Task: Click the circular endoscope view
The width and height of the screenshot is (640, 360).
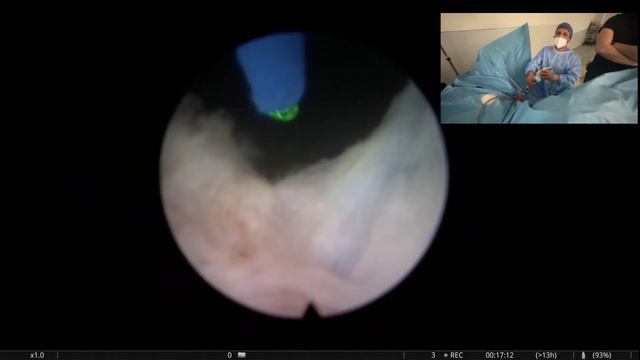Action: click(304, 176)
